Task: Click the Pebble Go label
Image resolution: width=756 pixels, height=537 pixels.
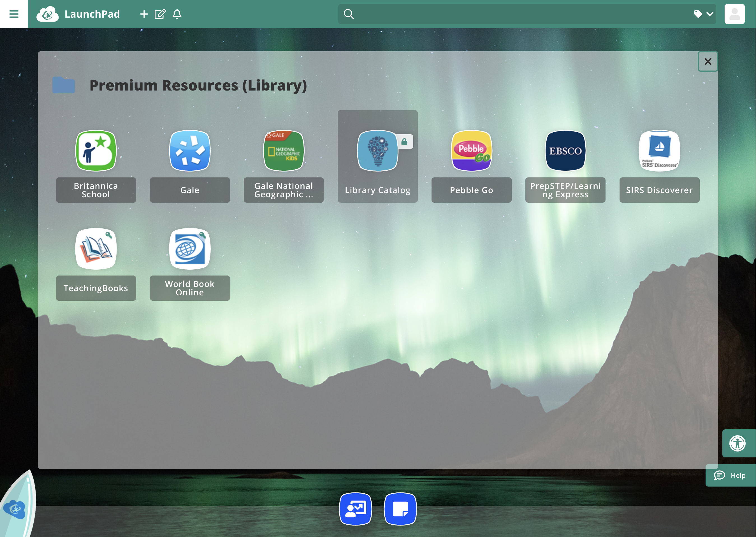Action: pyautogui.click(x=471, y=190)
